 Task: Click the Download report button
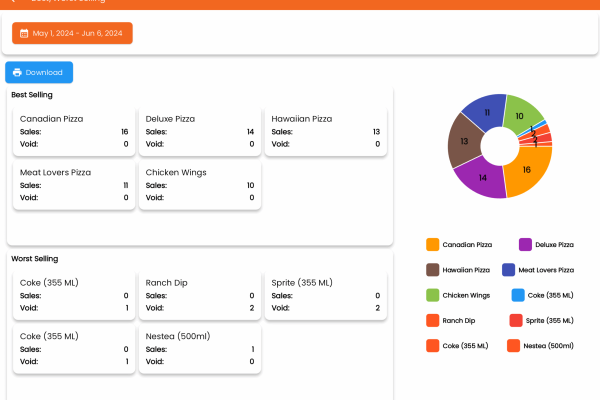(39, 72)
